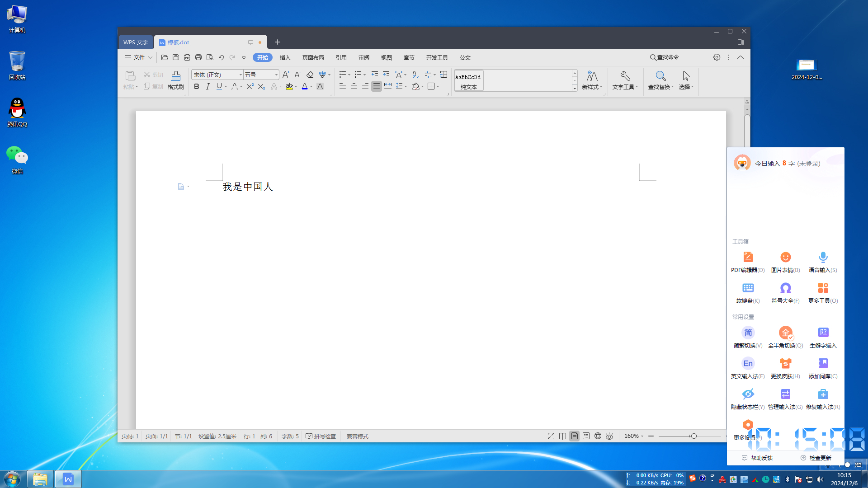Screen dimensions: 868x488
Task: Open 符号大全 symbol library
Action: 785,292
